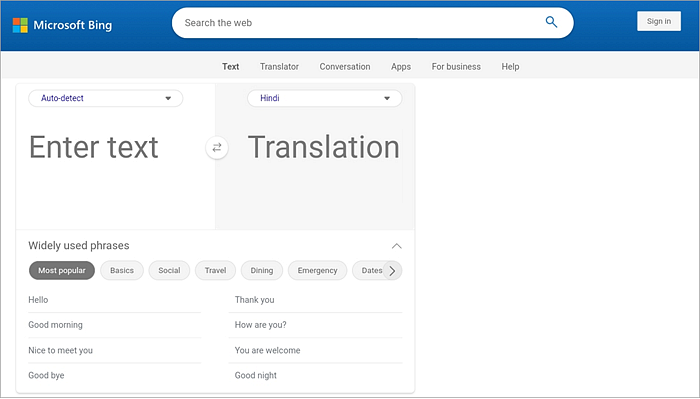Open the Hindi target language dropdown
This screenshot has width=700, height=399.
click(325, 98)
